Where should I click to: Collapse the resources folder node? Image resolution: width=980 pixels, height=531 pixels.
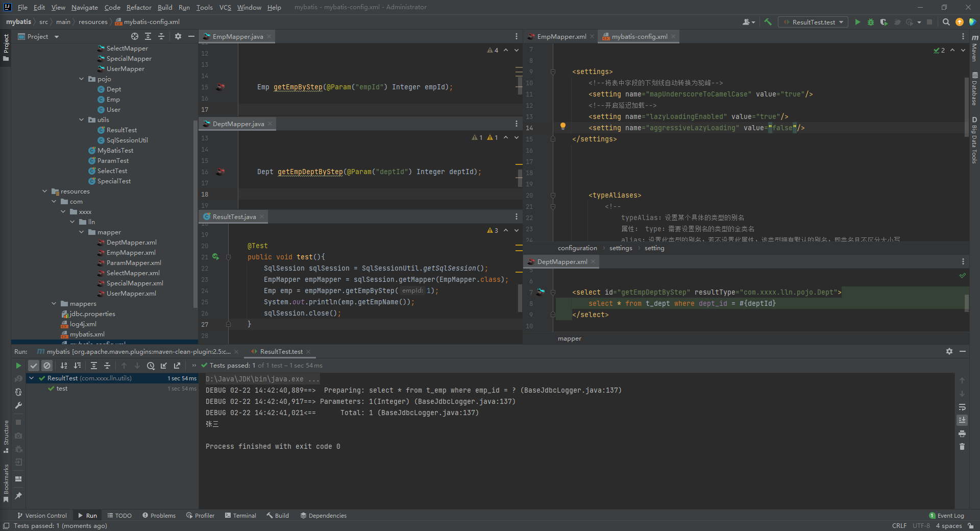(x=45, y=191)
